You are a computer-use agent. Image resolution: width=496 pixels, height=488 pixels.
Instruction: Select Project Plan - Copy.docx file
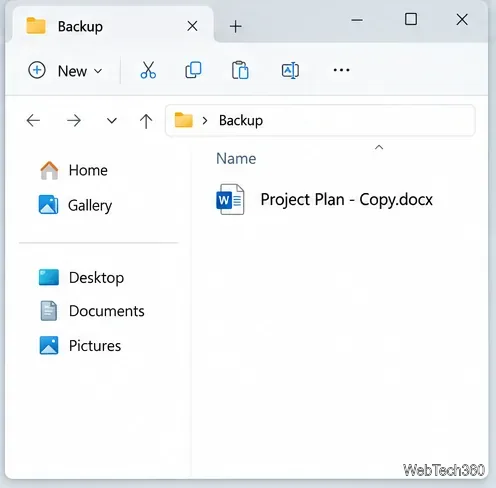324,199
